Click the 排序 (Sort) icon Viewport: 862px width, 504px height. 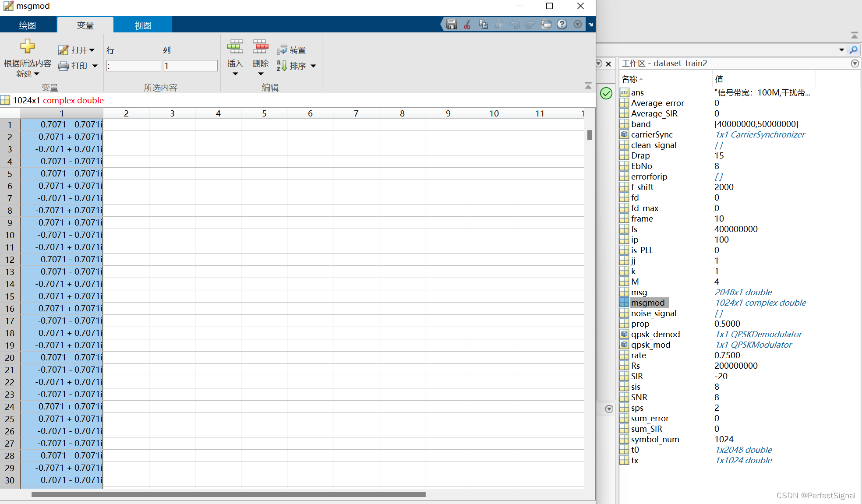[x=282, y=66]
